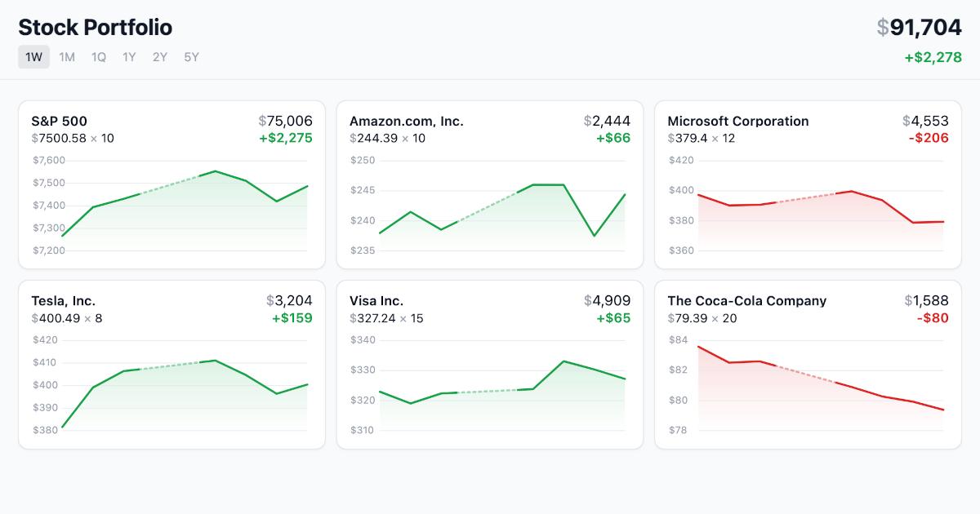The image size is (980, 514).
Task: Open the Amazon.com, Inc. card title
Action: coord(407,121)
